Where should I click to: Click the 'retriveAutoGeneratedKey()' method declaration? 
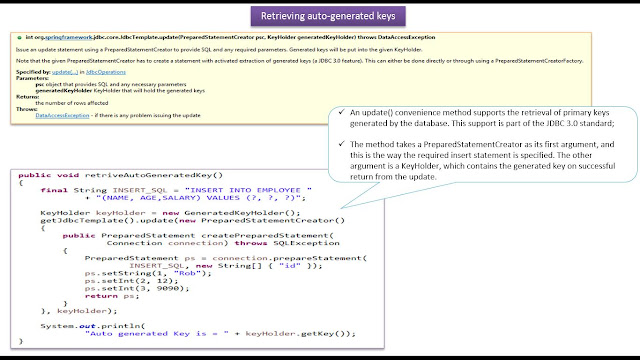(120, 175)
